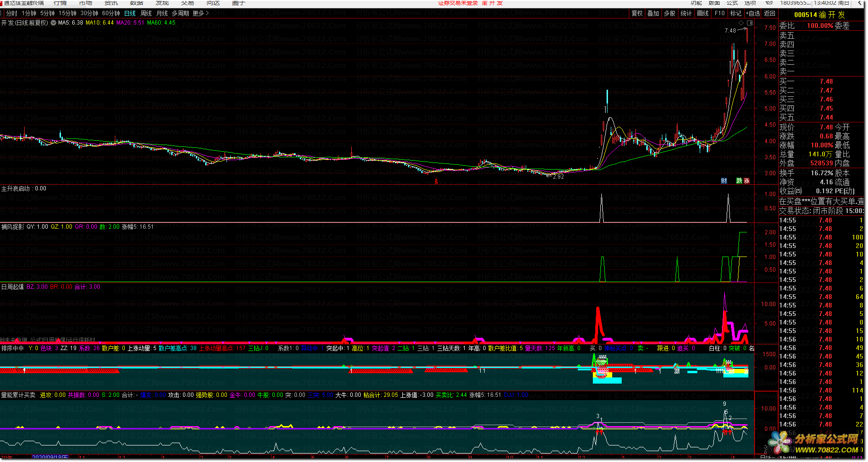Screen dimensions: 868x462
Task: Select the 排序中中 indicator label
Action: click(x=12, y=348)
